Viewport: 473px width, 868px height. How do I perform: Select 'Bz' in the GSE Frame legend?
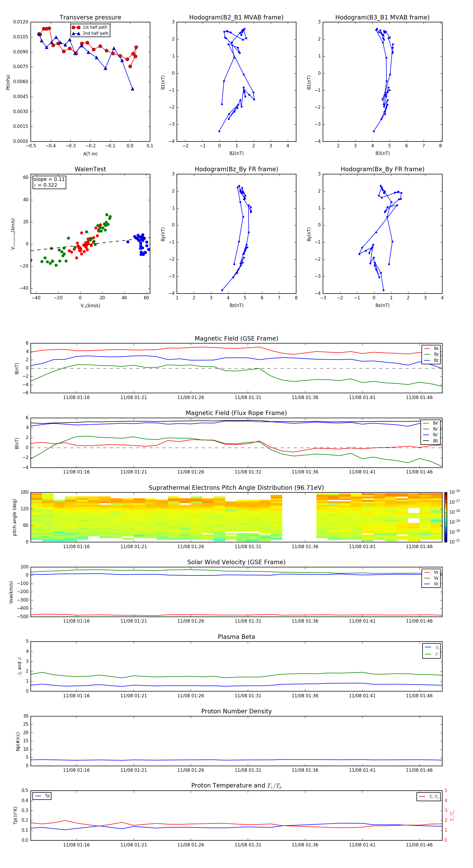tap(431, 360)
